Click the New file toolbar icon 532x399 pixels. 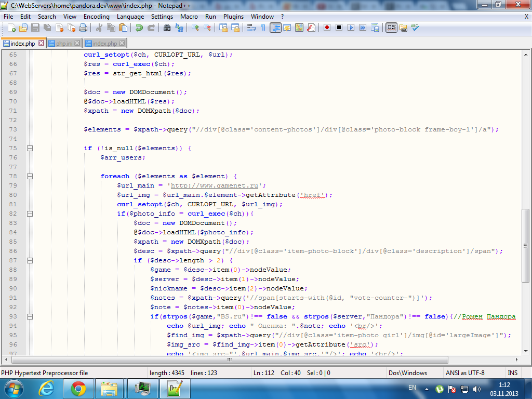click(x=11, y=28)
